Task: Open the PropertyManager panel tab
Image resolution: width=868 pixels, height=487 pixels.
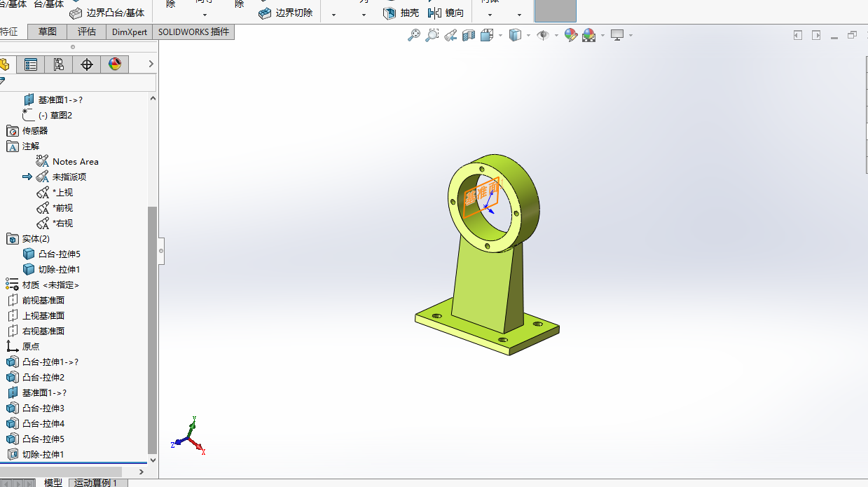Action: tap(31, 64)
